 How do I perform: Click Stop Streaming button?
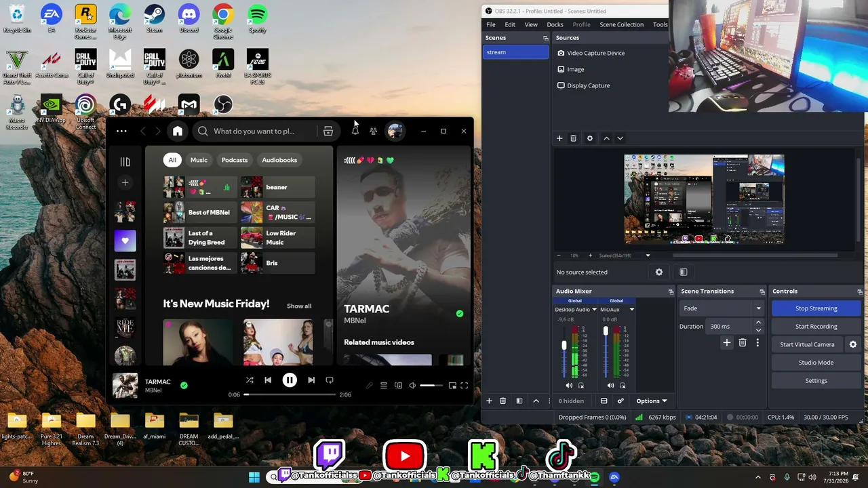pyautogui.click(x=816, y=308)
